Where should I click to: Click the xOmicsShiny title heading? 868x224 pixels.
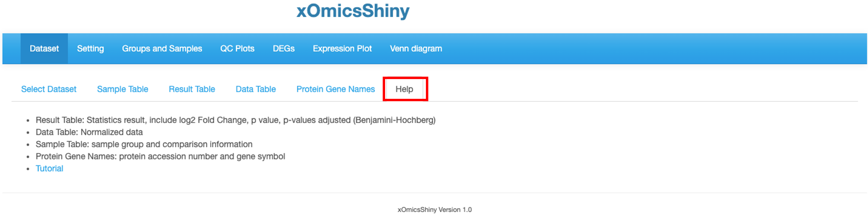(353, 11)
